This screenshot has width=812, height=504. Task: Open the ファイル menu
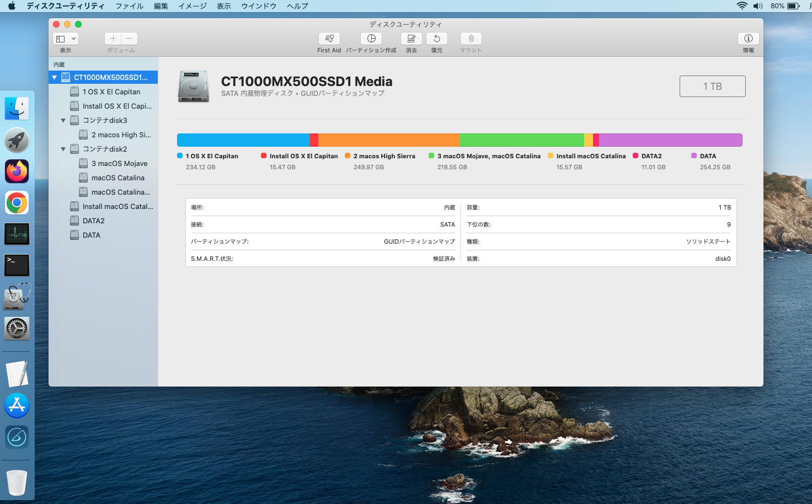(130, 6)
